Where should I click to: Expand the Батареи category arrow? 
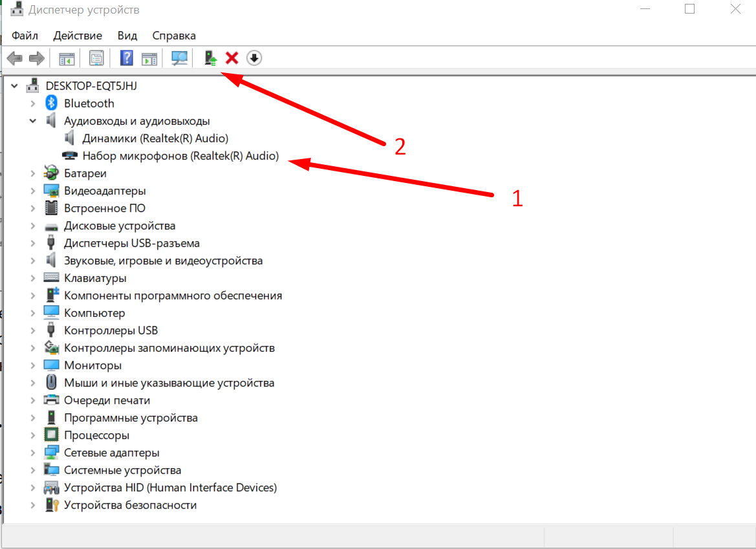point(33,173)
